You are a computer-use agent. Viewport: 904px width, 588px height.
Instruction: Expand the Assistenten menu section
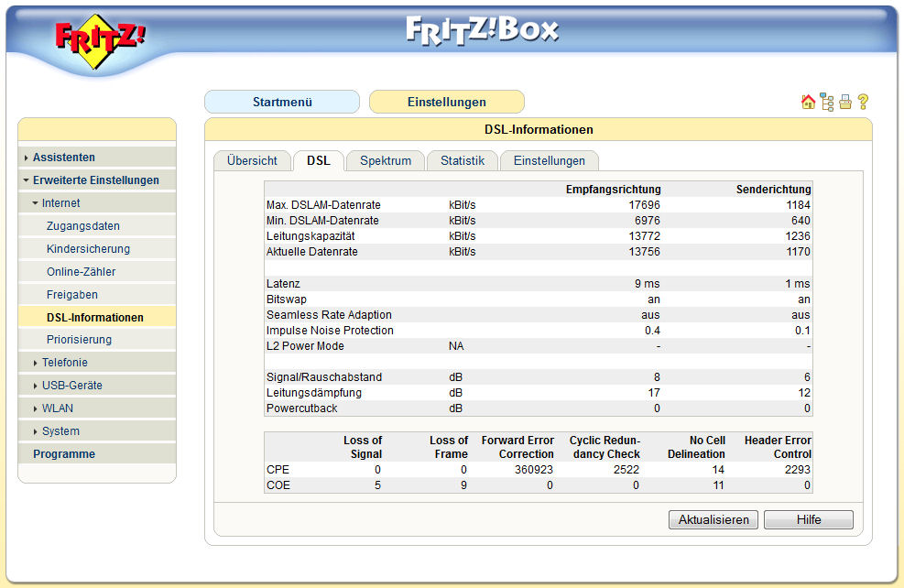(64, 158)
